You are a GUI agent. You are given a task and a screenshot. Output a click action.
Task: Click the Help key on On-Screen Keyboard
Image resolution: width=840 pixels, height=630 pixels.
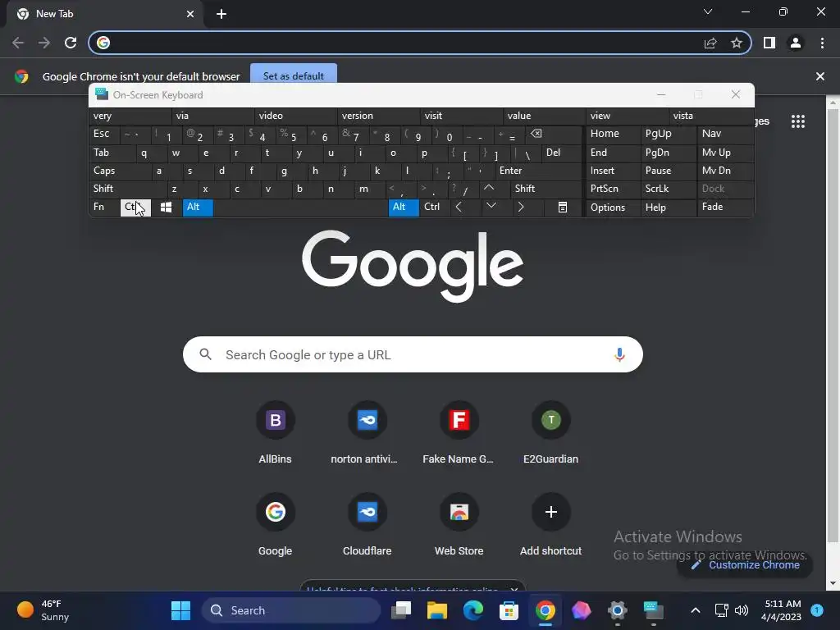click(x=669, y=208)
